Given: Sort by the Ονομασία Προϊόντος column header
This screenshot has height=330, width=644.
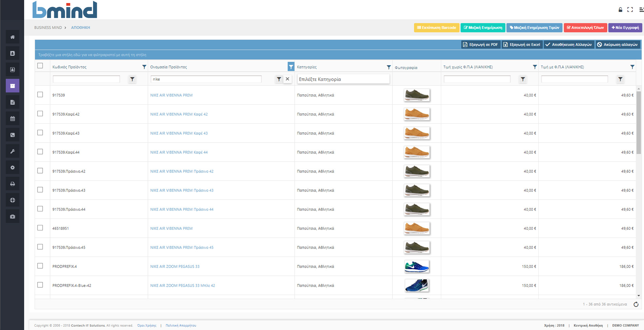Looking at the screenshot, I should [169, 67].
